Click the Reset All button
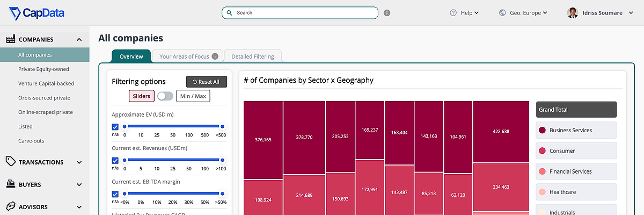This screenshot has height=215, width=644. tap(207, 82)
